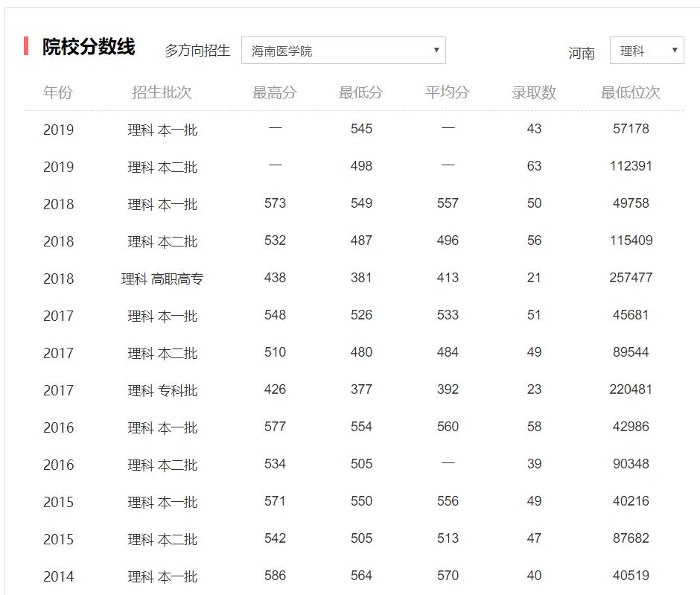Open the 海南医学院 school dropdown
700x595 pixels.
(343, 50)
